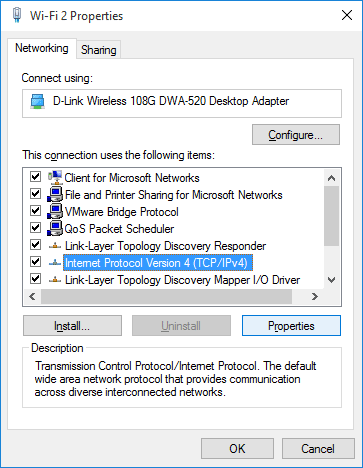Switch to the Sharing tab

pyautogui.click(x=99, y=50)
